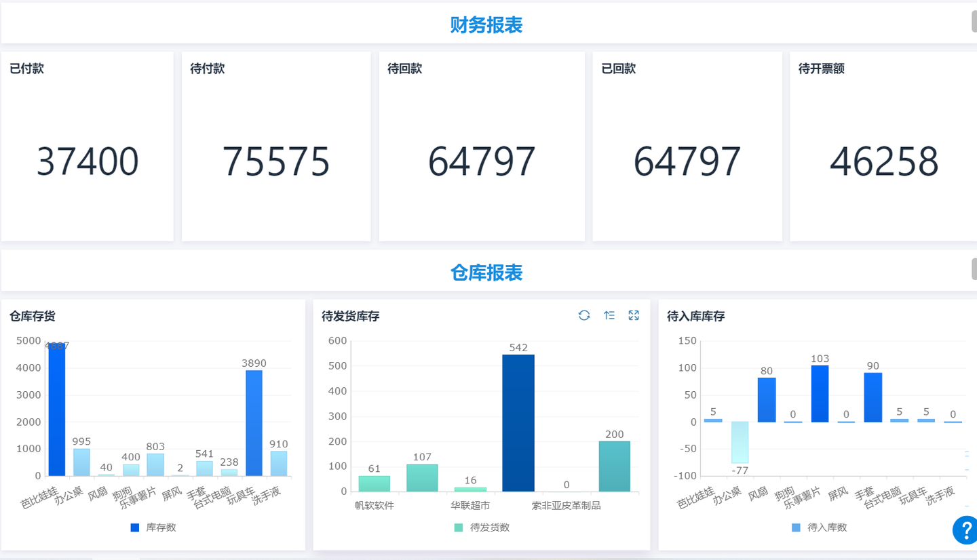The width and height of the screenshot is (977, 560).
Task: Click the 索非亚皮革制品 axis label
Action: pos(567,505)
